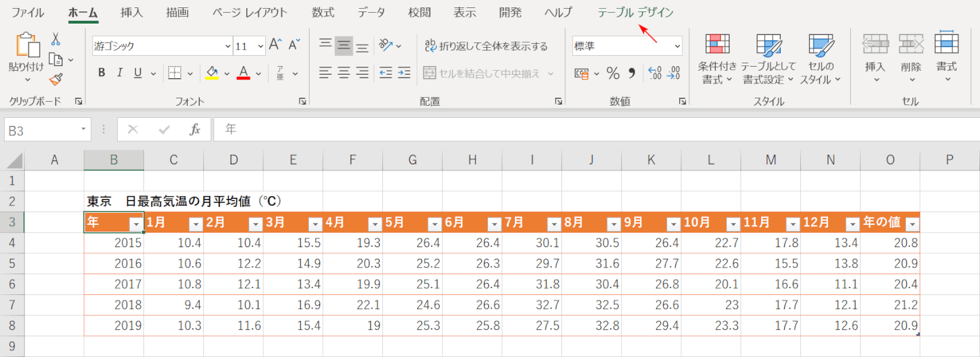The height and width of the screenshot is (357, 980).
Task: Open font color dropdown arrow
Action: tap(258, 73)
